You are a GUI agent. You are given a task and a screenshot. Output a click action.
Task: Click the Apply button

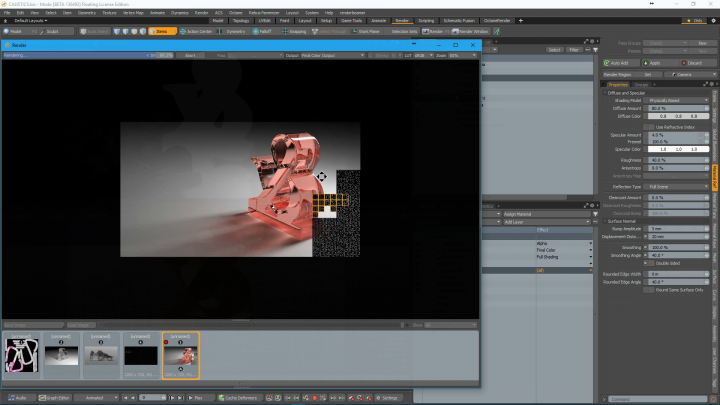[x=655, y=62]
